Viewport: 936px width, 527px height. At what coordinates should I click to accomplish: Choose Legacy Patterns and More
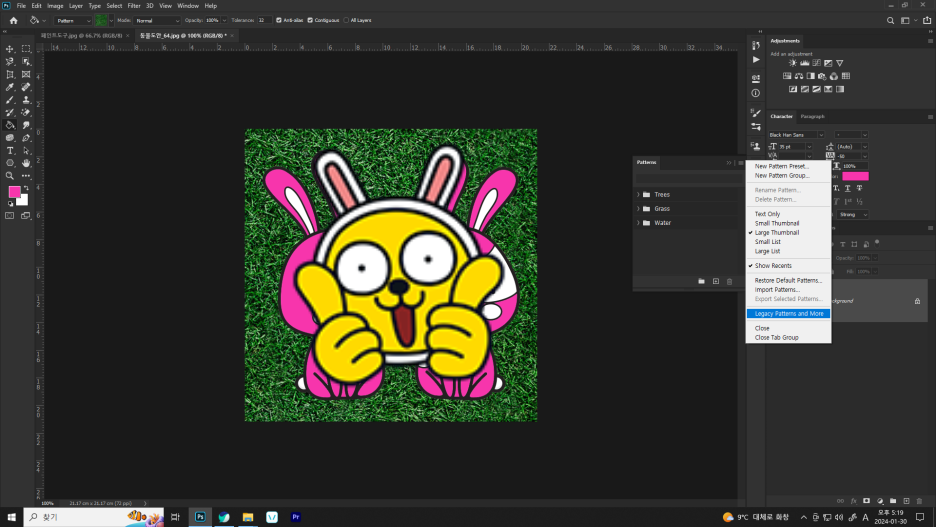pos(788,314)
